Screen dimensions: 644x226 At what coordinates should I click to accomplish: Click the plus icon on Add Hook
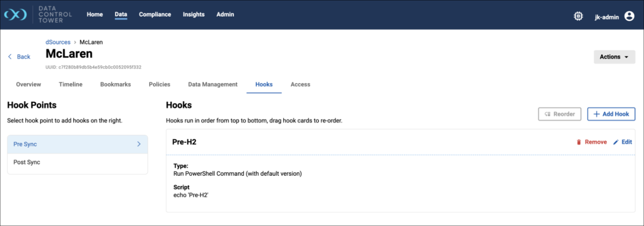pos(596,114)
